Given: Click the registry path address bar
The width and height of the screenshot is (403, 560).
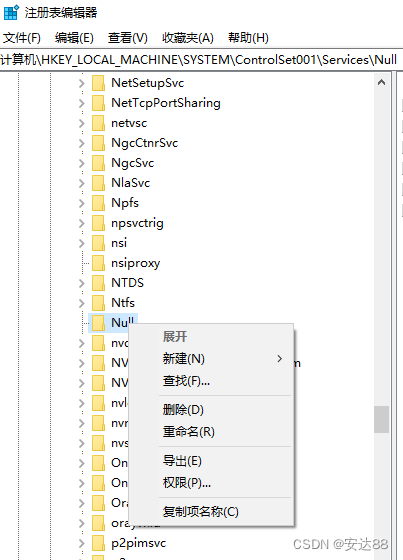Looking at the screenshot, I should [200, 60].
